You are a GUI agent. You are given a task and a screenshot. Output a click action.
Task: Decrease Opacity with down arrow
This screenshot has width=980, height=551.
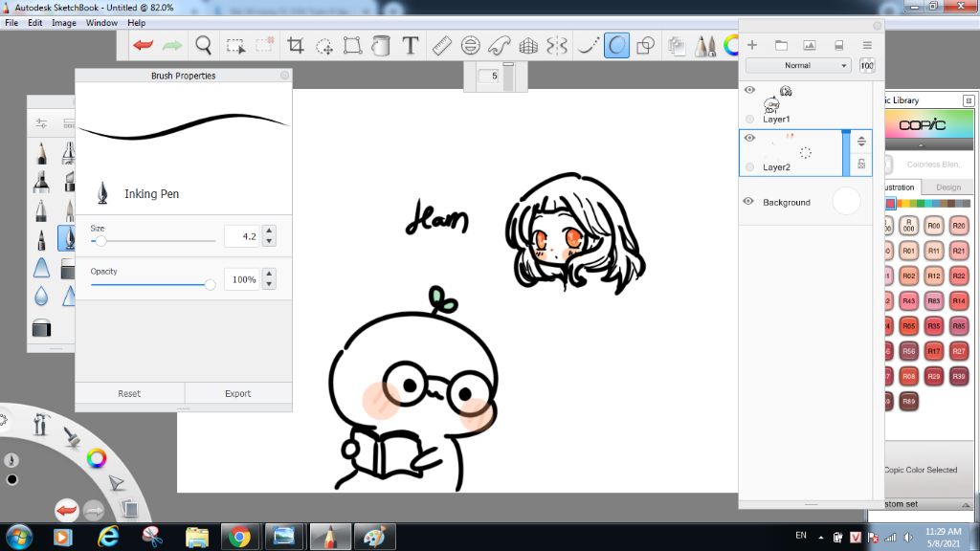click(269, 284)
